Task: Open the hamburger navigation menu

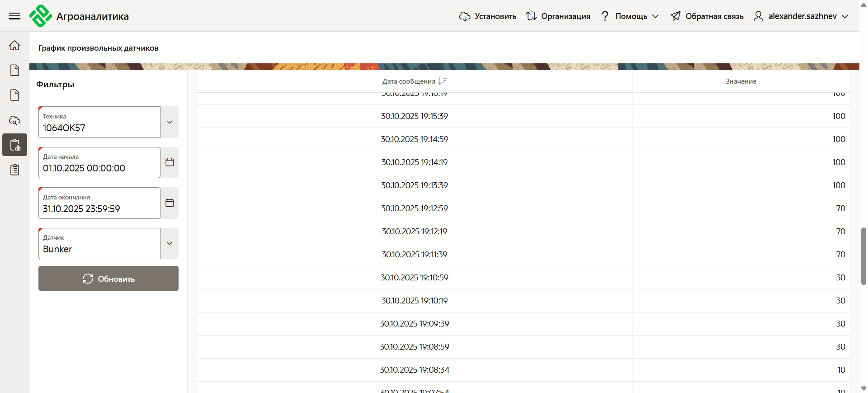Action: [14, 16]
